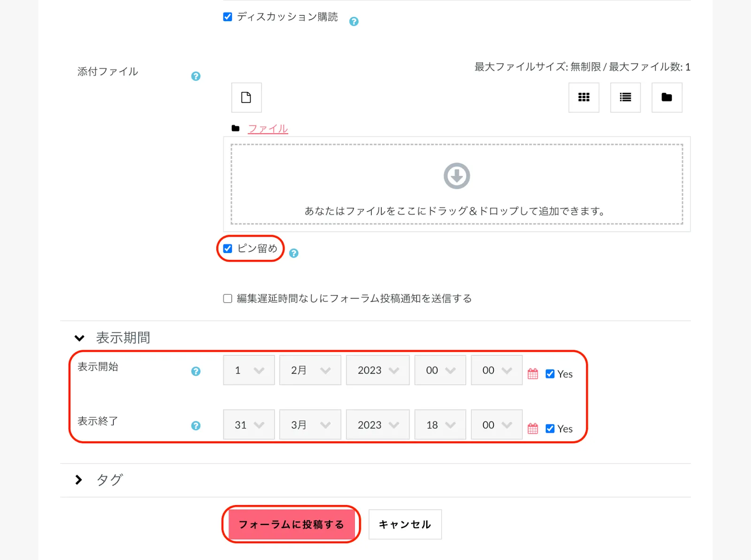Open the 表示開始 month dropdown showing 2月

tap(310, 370)
